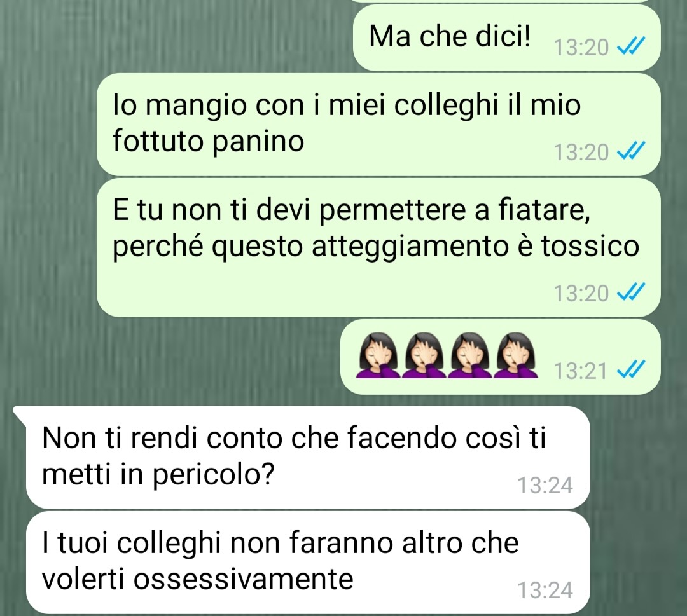The height and width of the screenshot is (616, 687).
Task: Select the 'fottuto panino' message bubble
Action: coord(378,125)
